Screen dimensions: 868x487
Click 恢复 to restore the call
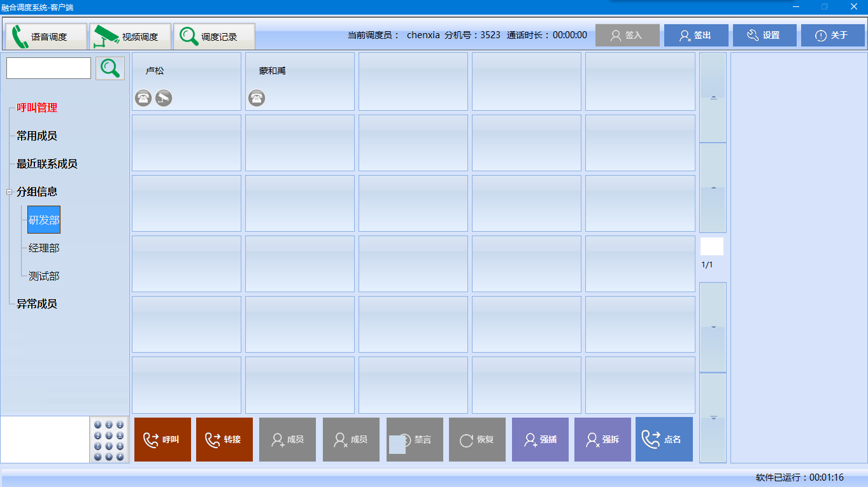pyautogui.click(x=477, y=439)
